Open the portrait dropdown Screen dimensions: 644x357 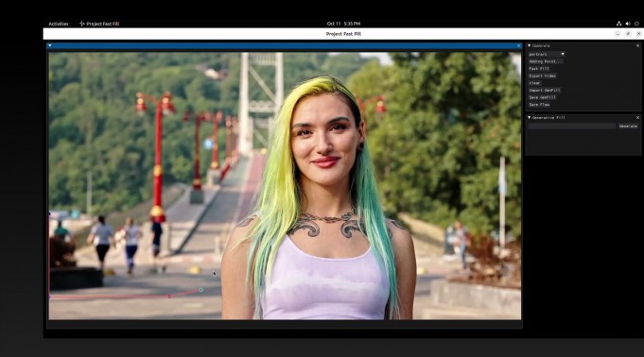pyautogui.click(x=547, y=54)
